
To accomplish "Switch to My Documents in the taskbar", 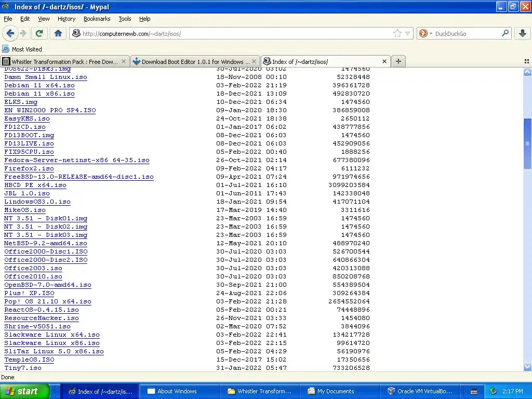I will click(x=339, y=391).
